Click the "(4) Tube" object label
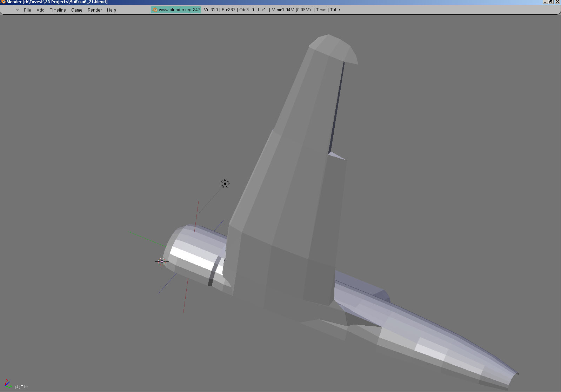 21,387
